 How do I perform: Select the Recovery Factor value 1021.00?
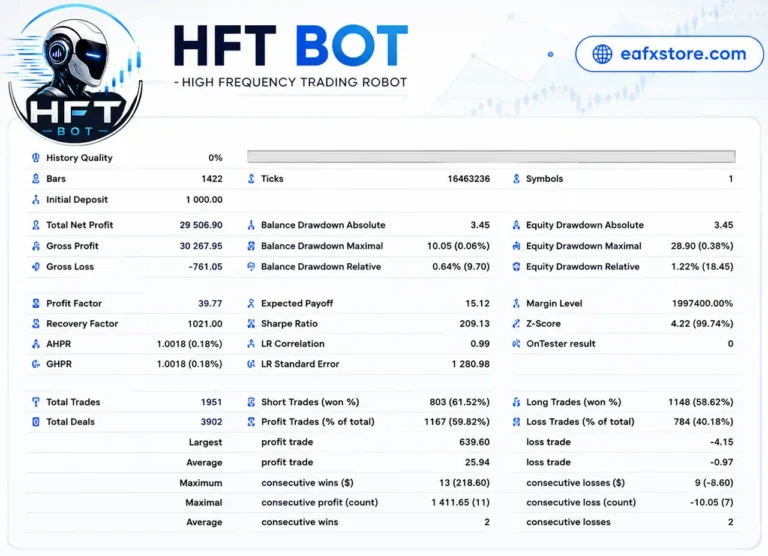[x=205, y=324]
